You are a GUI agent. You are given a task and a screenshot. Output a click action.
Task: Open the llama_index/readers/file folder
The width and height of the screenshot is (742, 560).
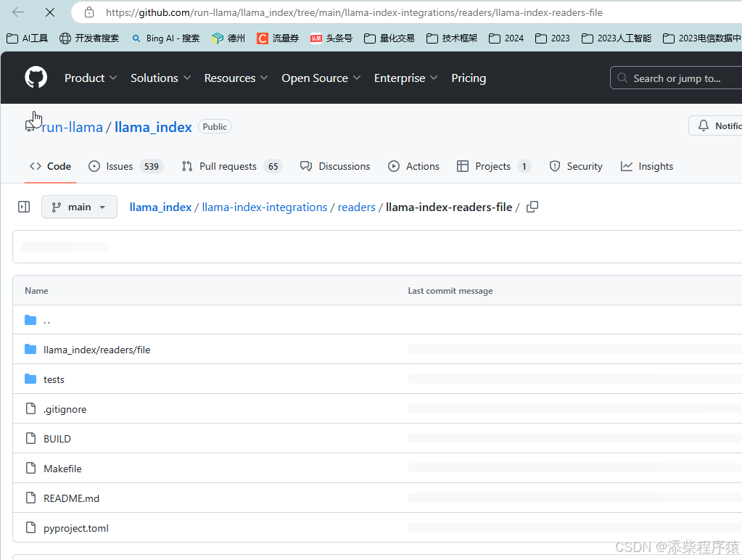coord(97,350)
